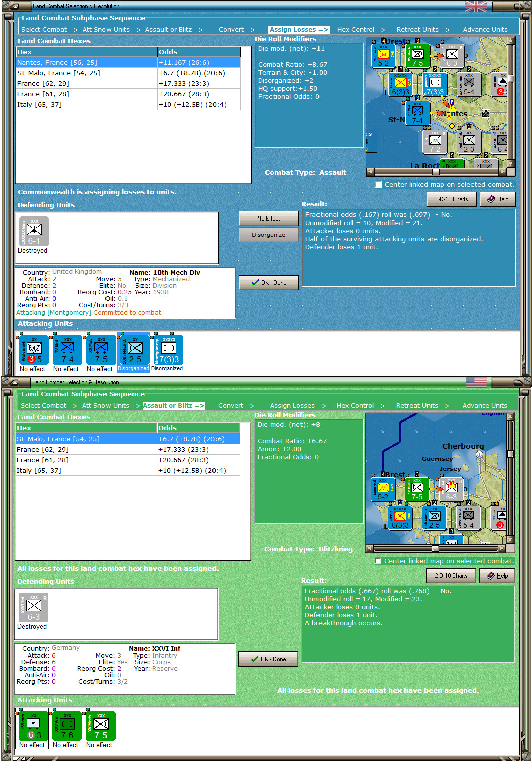Click Disorganize button
This screenshot has width=532, height=761.
tap(268, 235)
